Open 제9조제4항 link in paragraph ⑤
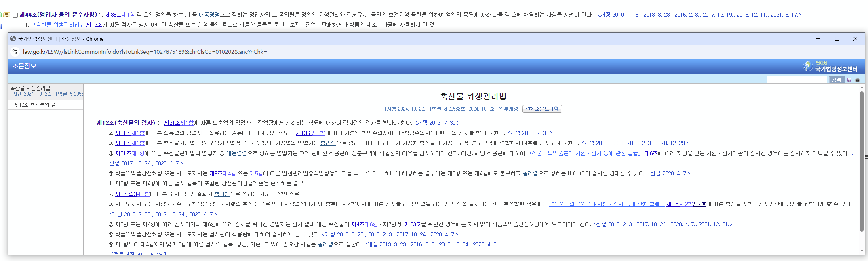Viewport: 868px width, 261px height. 222,173
